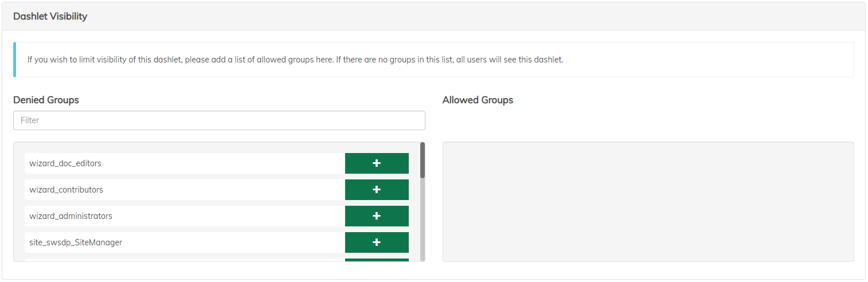Click the Denied Groups heading
This screenshot has height=282, width=868.
point(46,100)
